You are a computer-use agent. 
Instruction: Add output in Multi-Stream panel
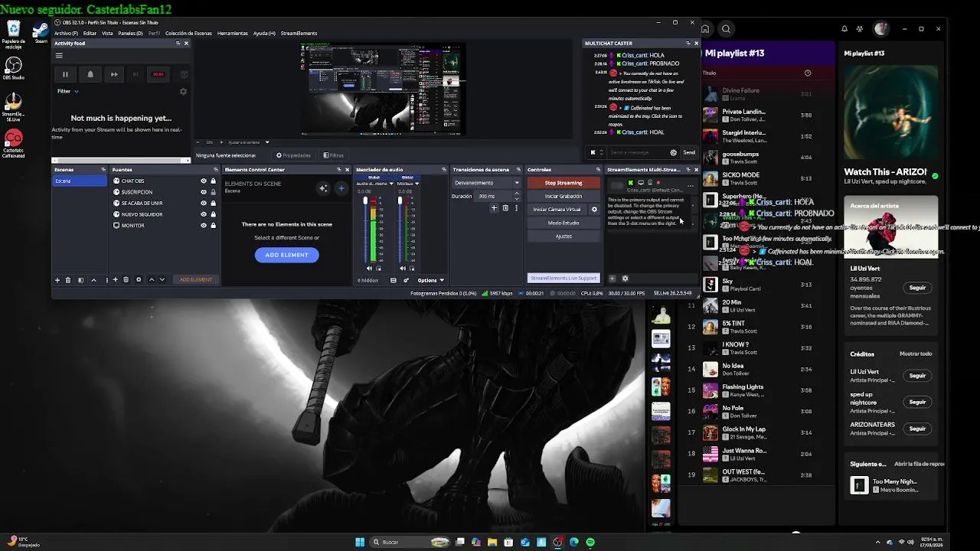click(612, 279)
